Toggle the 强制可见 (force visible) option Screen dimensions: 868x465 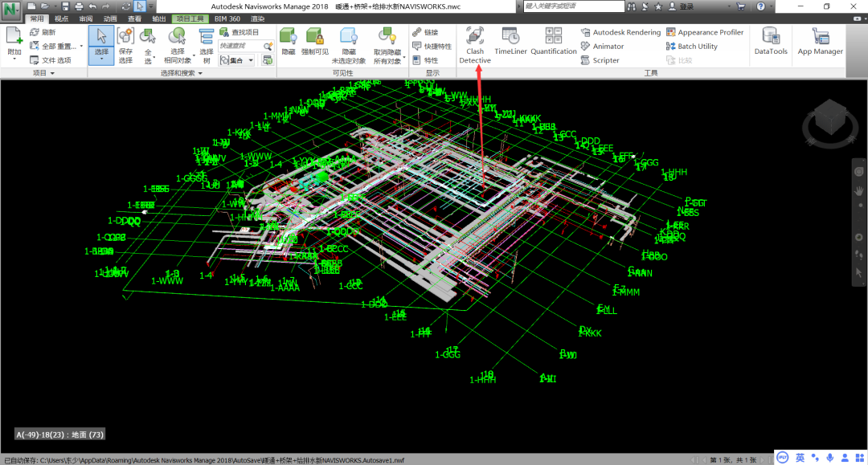[315, 42]
